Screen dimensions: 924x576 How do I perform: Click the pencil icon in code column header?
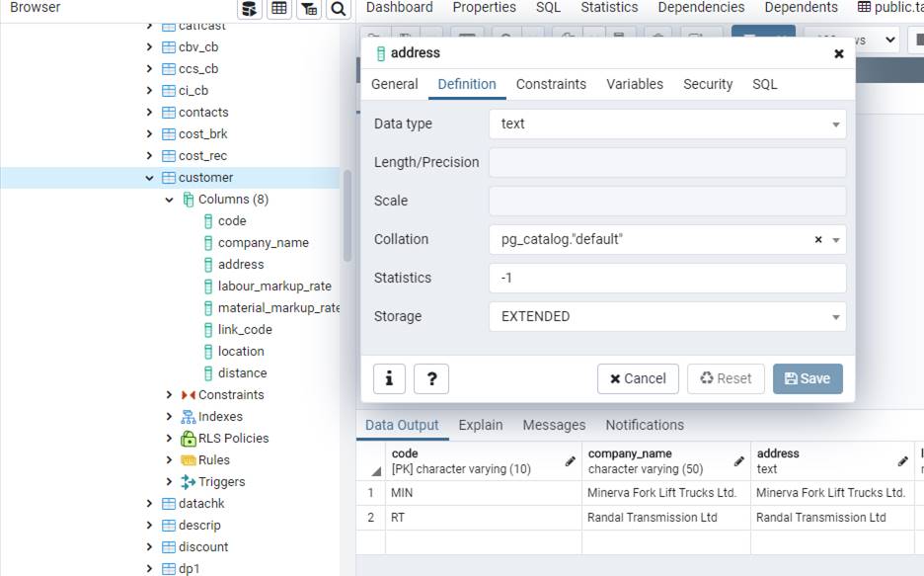[570, 461]
